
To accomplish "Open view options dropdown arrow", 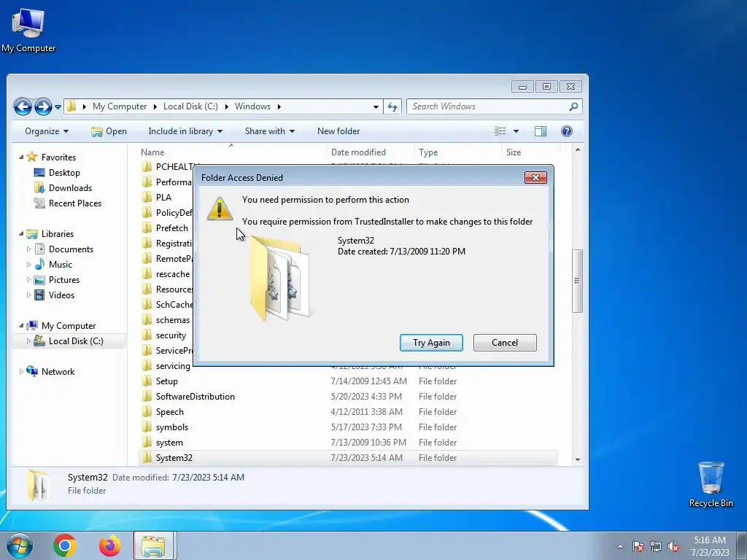I will click(x=516, y=131).
